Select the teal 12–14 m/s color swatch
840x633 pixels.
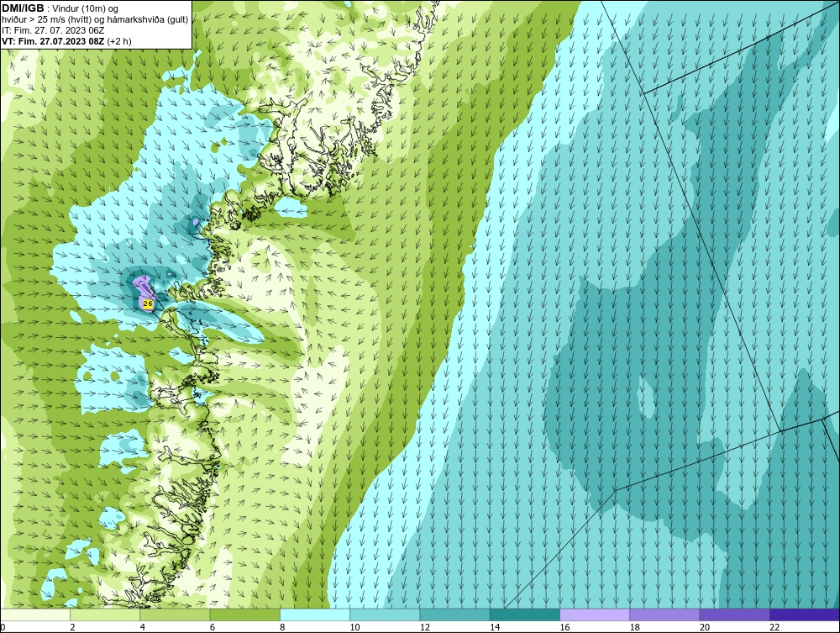(454, 615)
